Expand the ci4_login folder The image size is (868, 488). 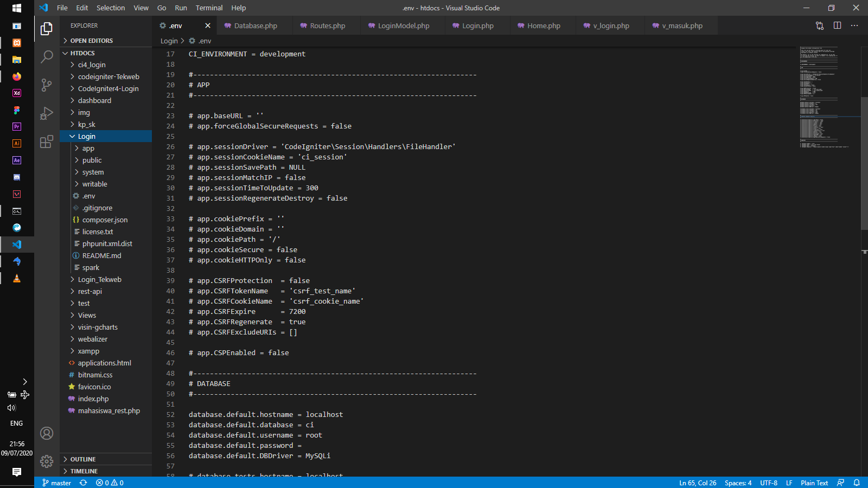pyautogui.click(x=106, y=65)
